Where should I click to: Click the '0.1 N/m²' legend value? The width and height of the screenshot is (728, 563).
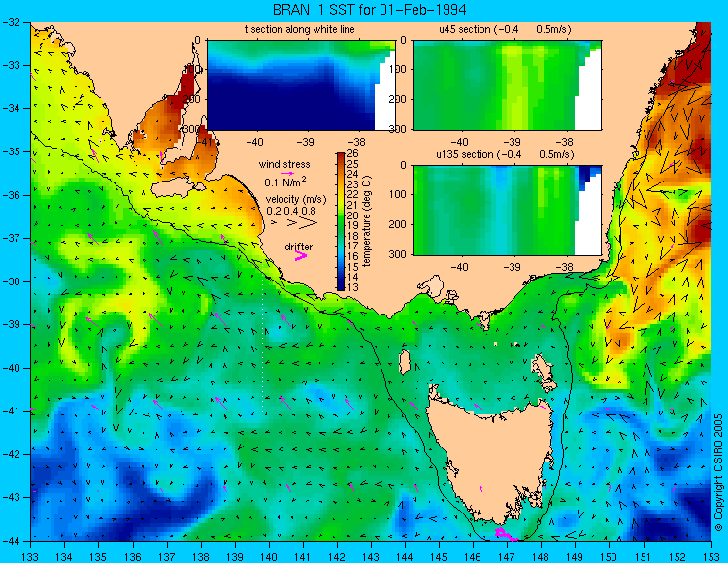[285, 182]
